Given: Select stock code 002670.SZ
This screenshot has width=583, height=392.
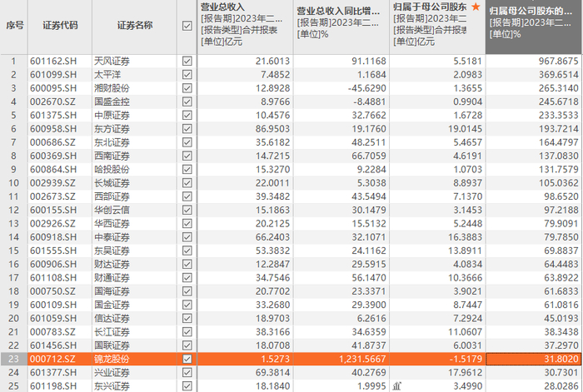Looking at the screenshot, I should [52, 102].
